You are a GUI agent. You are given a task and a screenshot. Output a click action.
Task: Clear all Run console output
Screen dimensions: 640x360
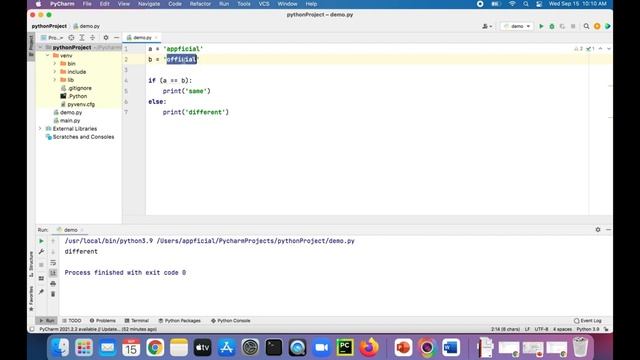[x=53, y=294]
